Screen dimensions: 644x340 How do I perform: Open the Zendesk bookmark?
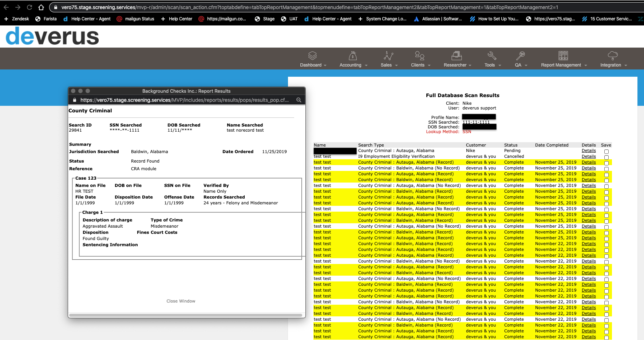[x=16, y=19]
